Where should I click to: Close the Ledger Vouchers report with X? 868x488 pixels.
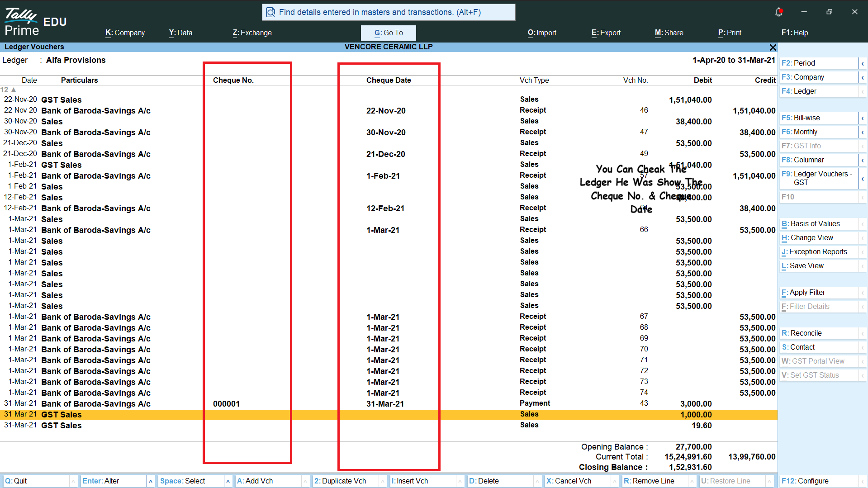pyautogui.click(x=773, y=47)
